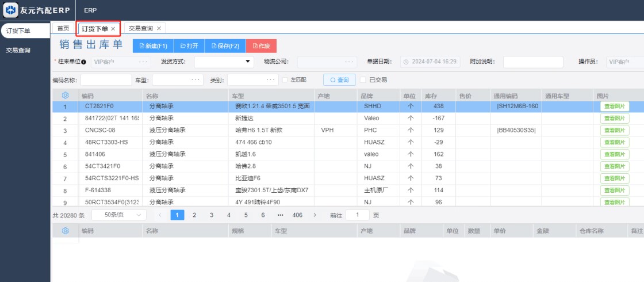The height and width of the screenshot is (282, 644).
Task: View picture for row 54CT3421F0
Action: point(615,166)
